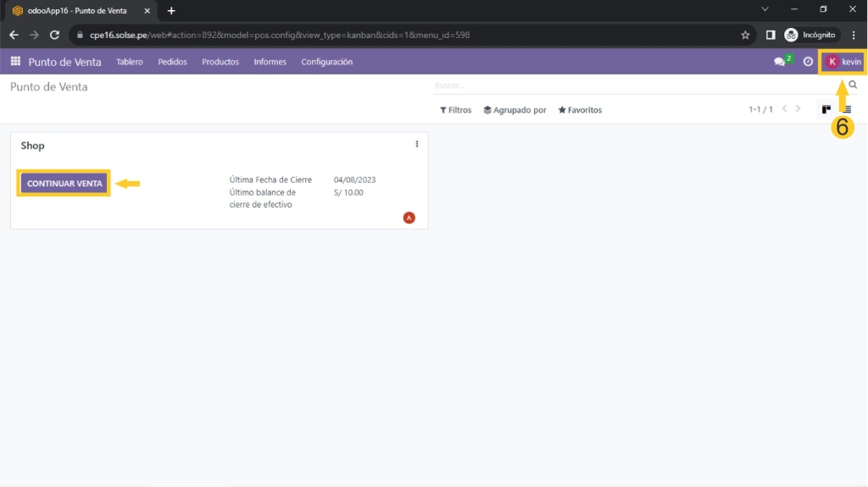Viewport: 868px width, 487px height.
Task: Open the Odoo apps grid menu
Action: (x=15, y=62)
